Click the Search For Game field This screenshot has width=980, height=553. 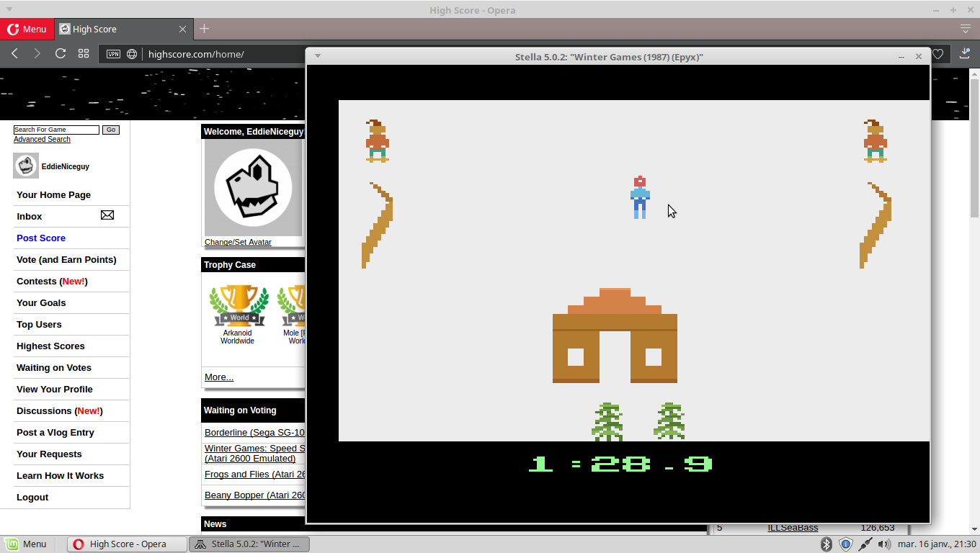[56, 130]
